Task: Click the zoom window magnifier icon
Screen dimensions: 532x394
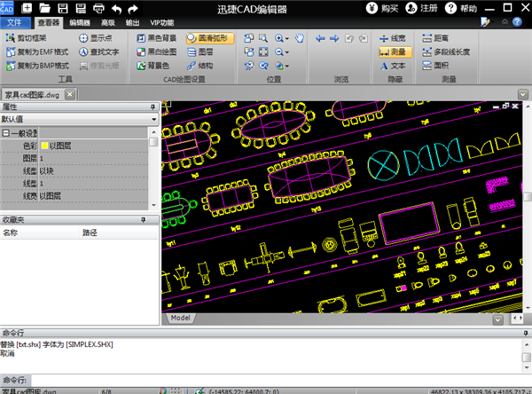Action: (x=263, y=38)
